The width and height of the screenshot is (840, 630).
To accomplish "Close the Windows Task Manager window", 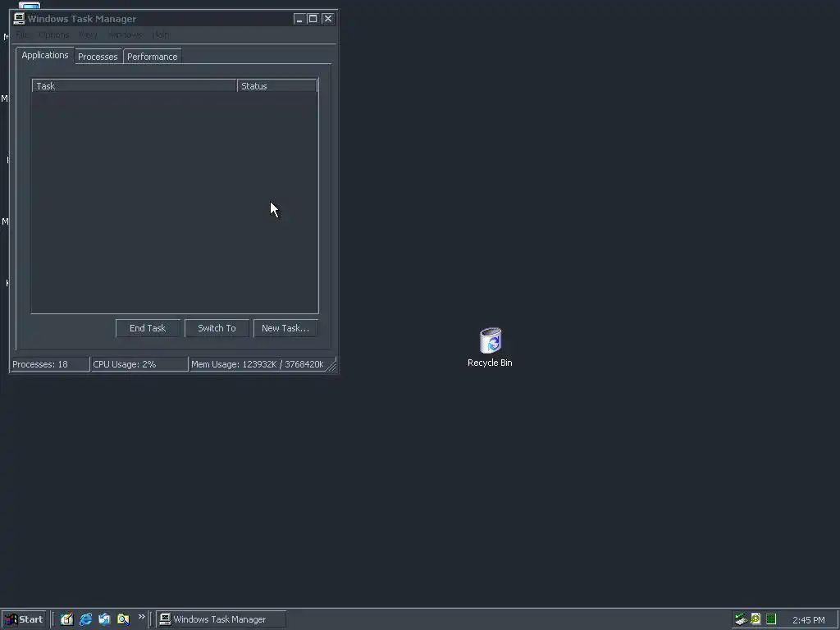I will point(328,19).
